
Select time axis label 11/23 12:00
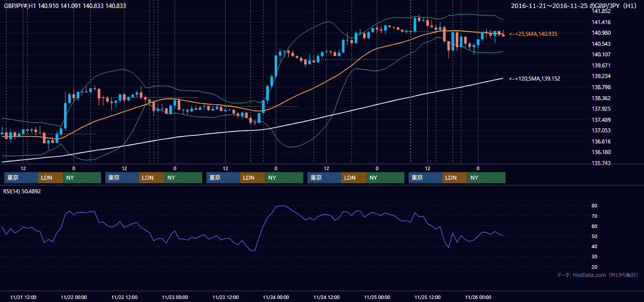(x=225, y=297)
